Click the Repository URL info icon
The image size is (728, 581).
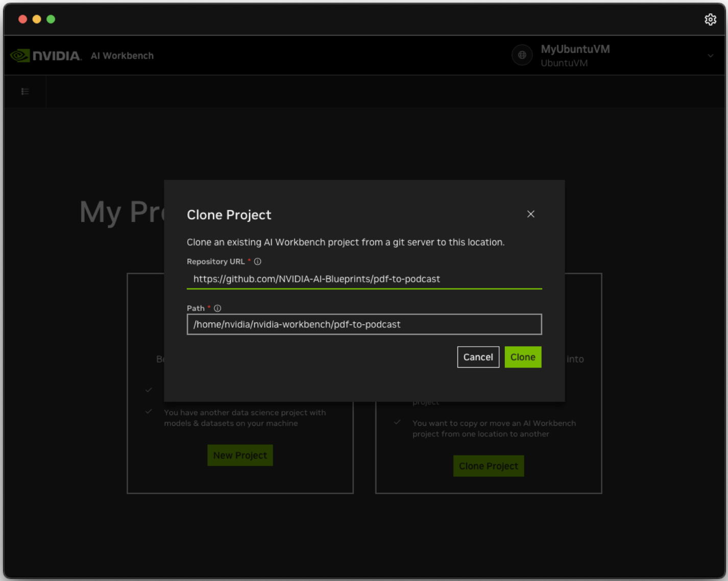(x=258, y=261)
